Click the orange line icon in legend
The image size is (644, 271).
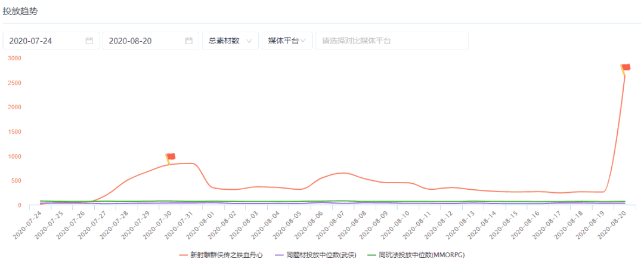[184, 255]
